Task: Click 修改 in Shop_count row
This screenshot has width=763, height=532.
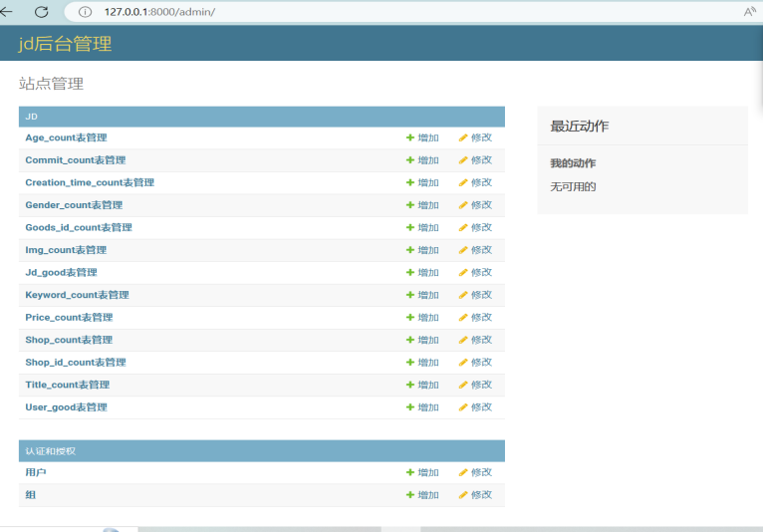Action: point(475,340)
